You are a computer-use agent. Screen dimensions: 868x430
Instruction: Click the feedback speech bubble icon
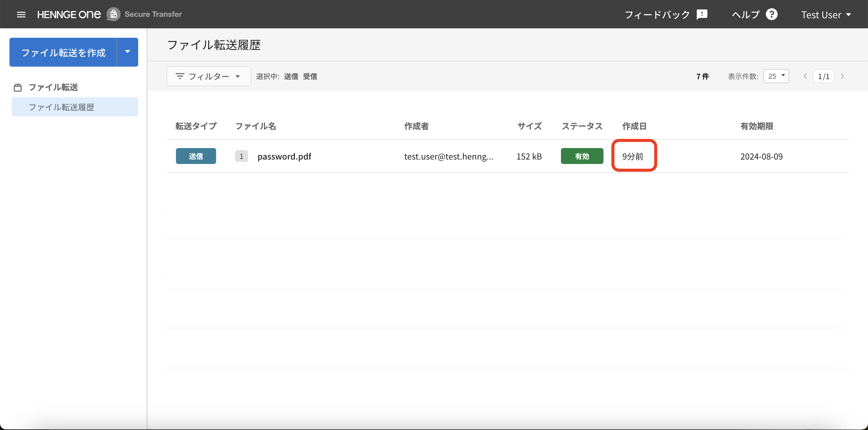pyautogui.click(x=702, y=15)
